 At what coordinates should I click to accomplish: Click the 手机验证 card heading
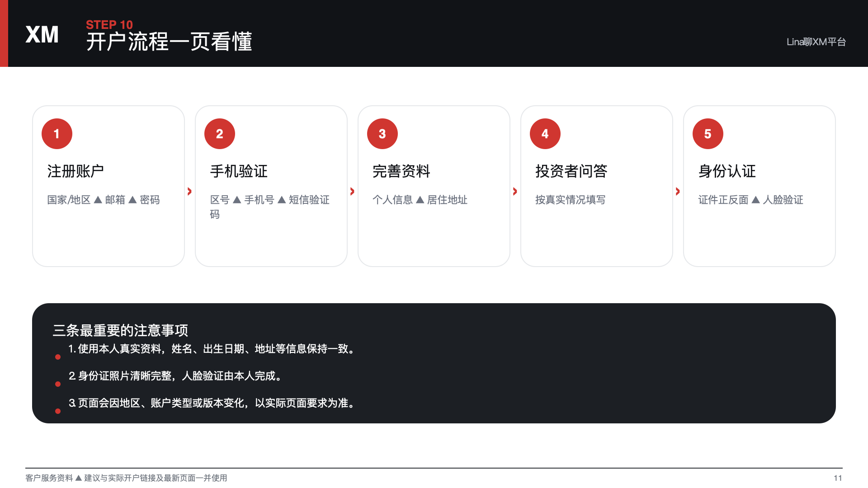[x=239, y=171]
